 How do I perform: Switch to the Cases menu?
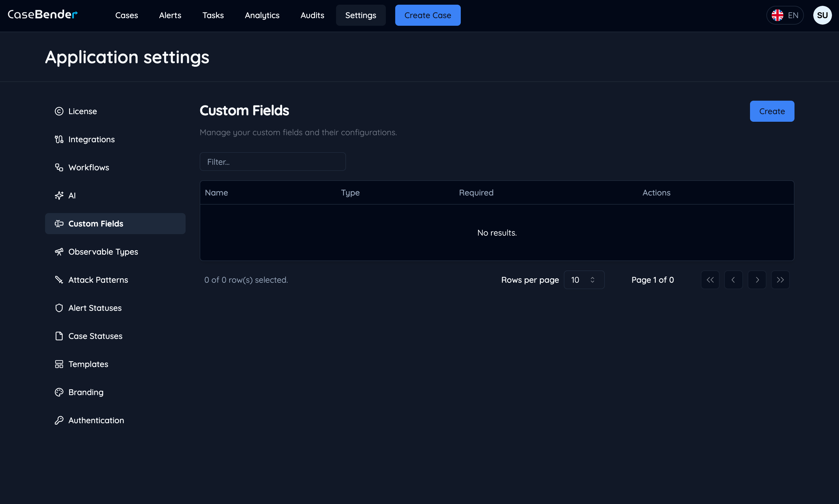click(126, 15)
